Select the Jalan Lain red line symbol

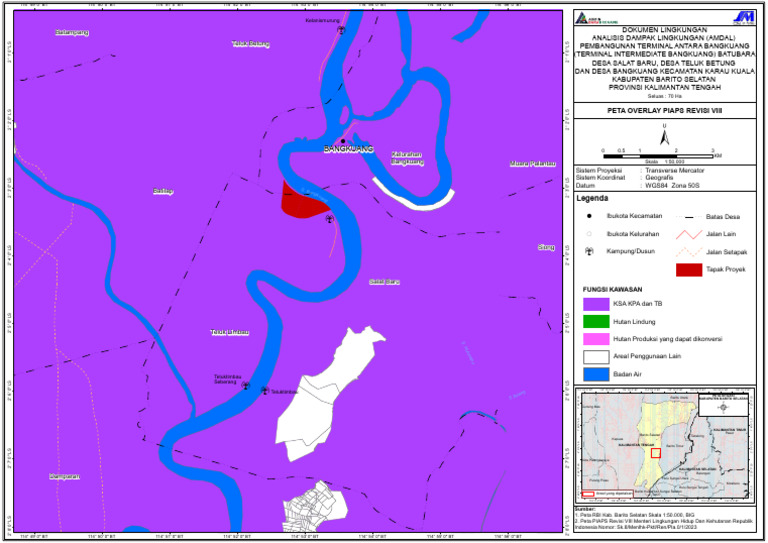click(689, 235)
